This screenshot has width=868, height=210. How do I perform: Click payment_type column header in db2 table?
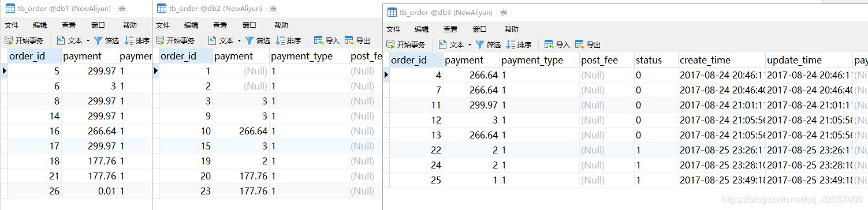(309, 56)
